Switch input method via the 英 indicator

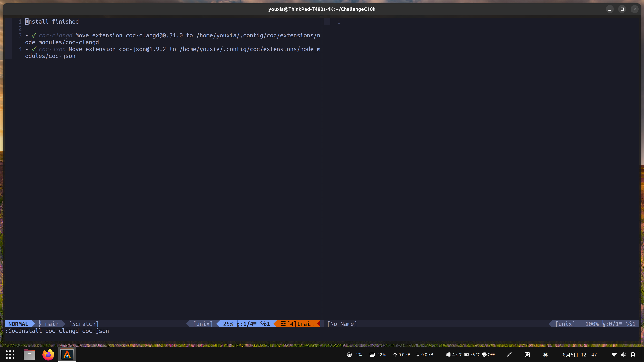click(x=545, y=354)
